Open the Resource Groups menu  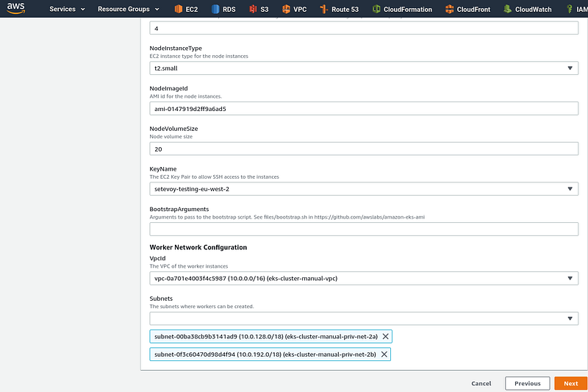click(x=128, y=9)
